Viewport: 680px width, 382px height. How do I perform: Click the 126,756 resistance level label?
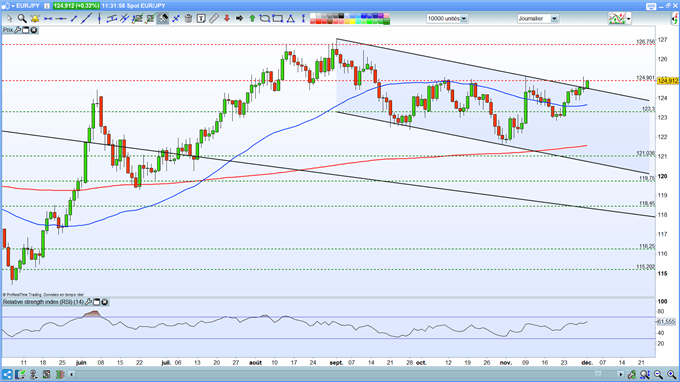click(646, 42)
